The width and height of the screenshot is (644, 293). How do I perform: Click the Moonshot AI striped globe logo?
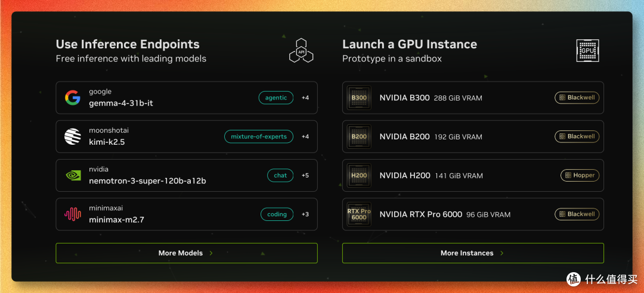pos(72,136)
